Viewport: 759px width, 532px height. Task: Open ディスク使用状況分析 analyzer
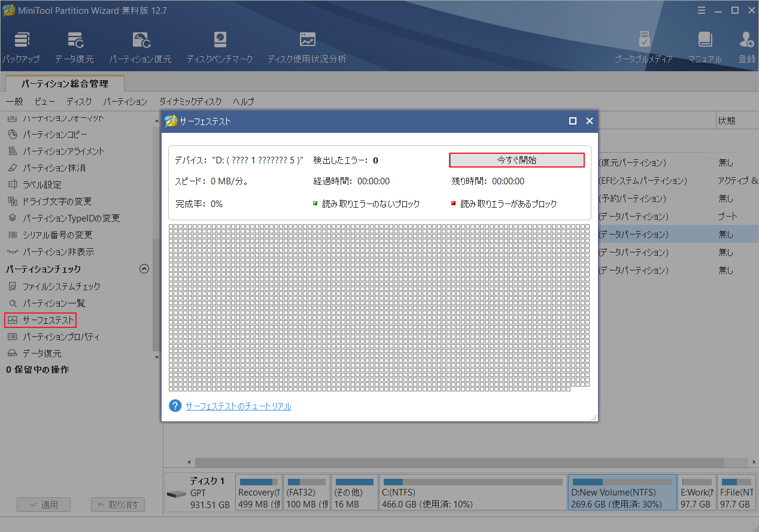click(x=307, y=45)
